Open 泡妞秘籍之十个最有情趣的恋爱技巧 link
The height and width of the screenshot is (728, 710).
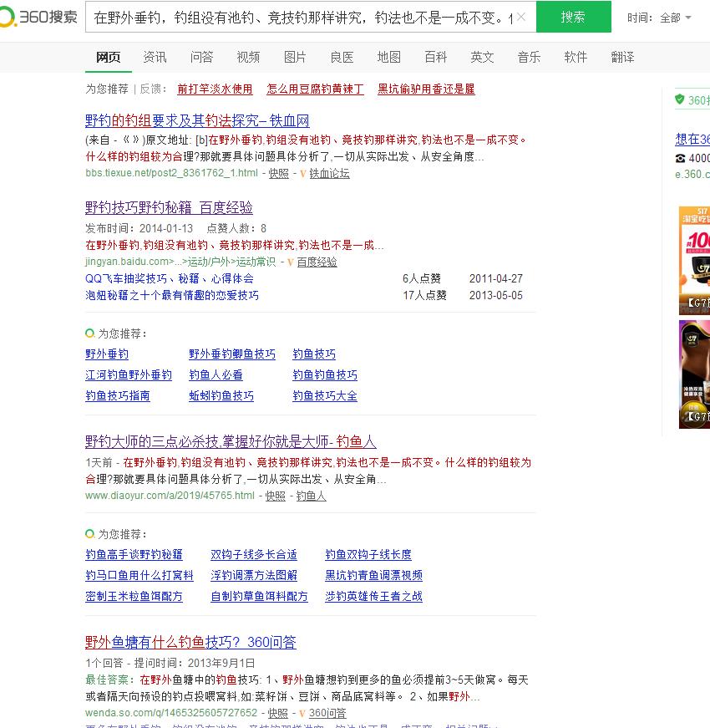tap(172, 295)
